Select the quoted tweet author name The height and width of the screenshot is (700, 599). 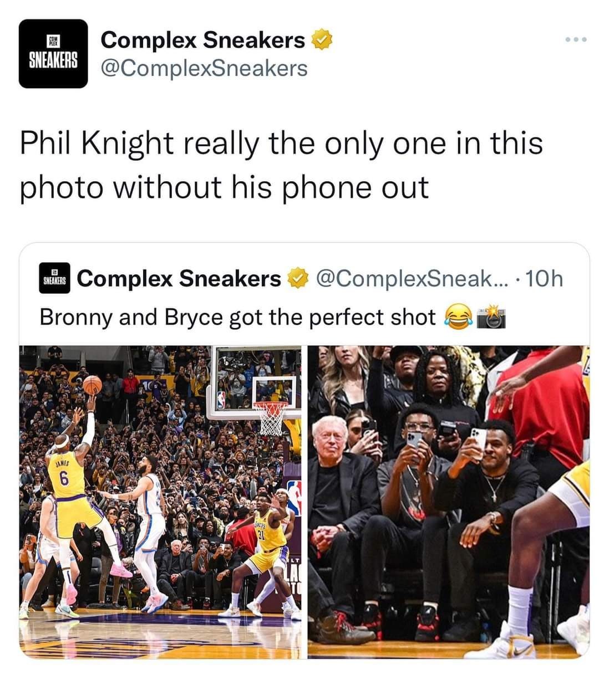(x=179, y=279)
